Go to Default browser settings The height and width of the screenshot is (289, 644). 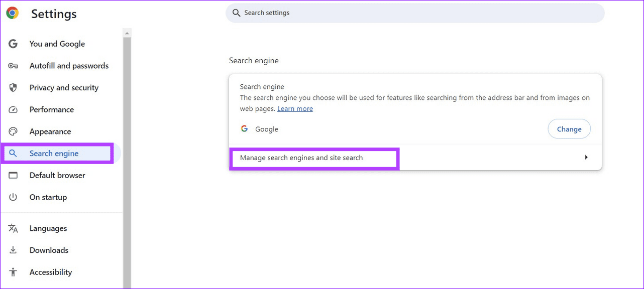[x=57, y=175]
